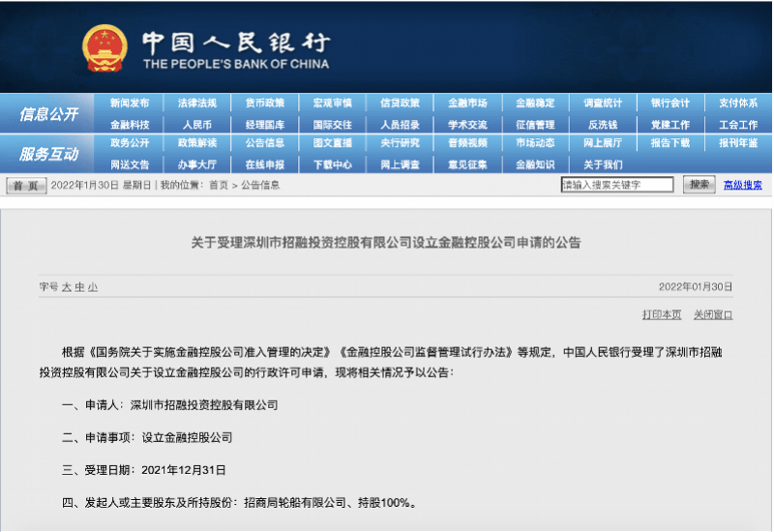Open 政务公开 under 服务互动
This screenshot has width=774, height=532.
coord(130,143)
